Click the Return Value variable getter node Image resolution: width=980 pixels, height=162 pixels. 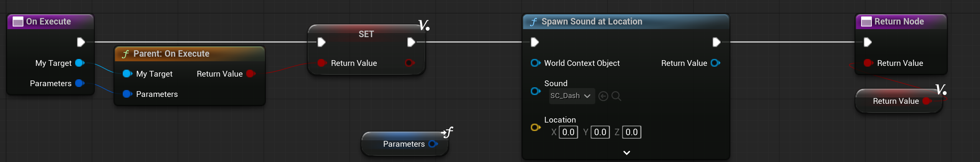[899, 101]
